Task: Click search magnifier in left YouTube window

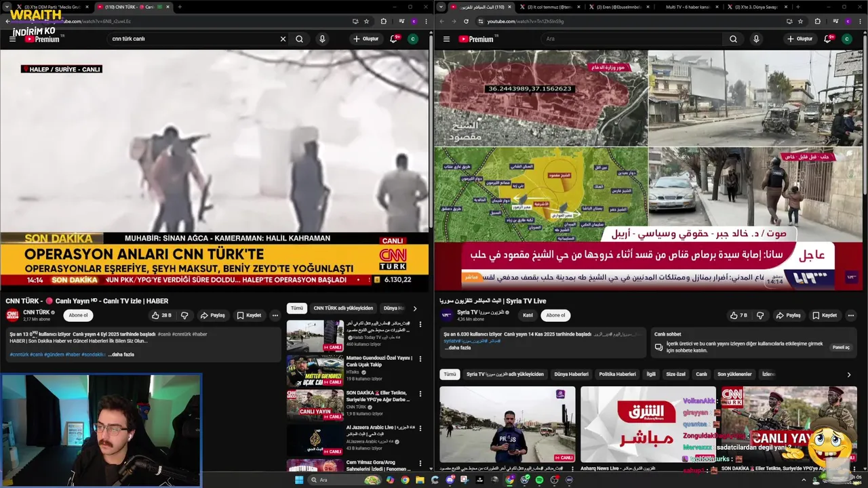Action: pos(299,39)
